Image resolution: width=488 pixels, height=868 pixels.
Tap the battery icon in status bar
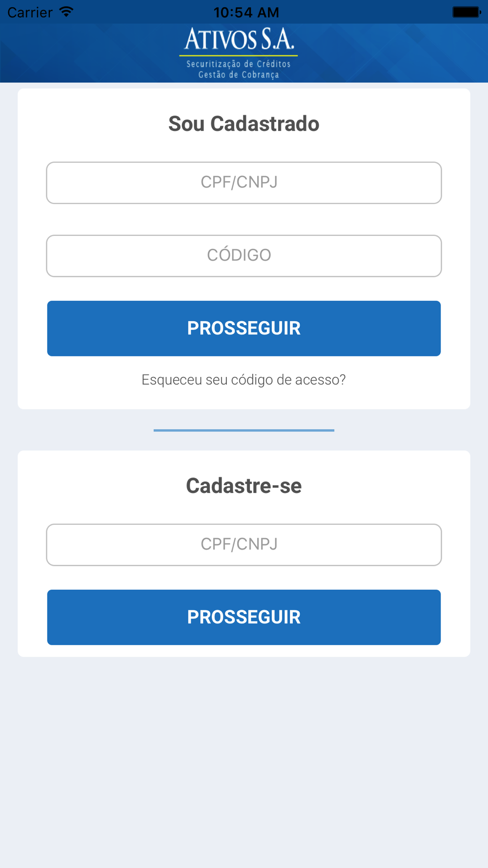(467, 12)
